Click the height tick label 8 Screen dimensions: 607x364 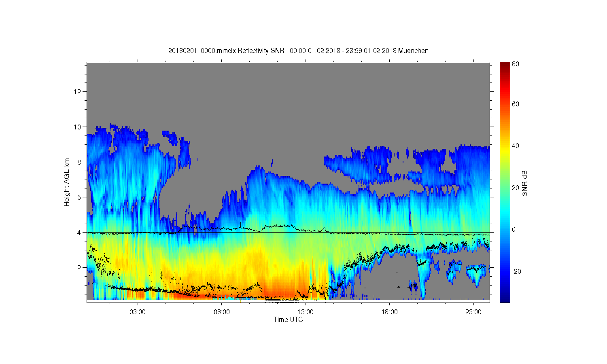tap(79, 162)
